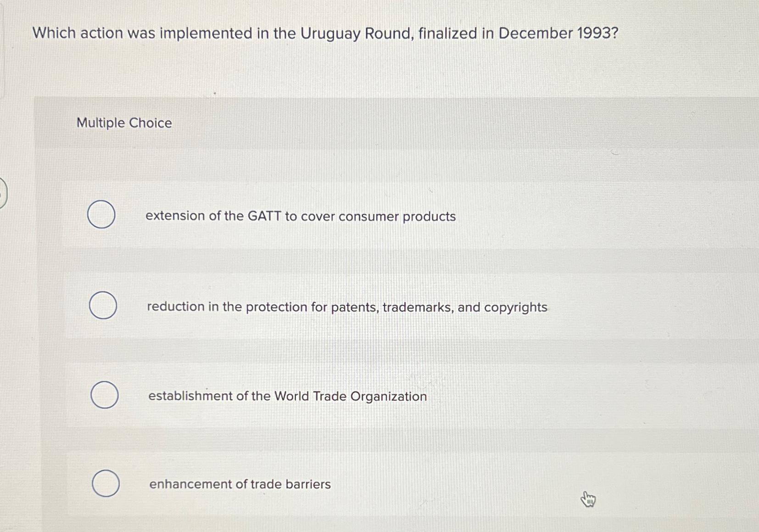This screenshot has height=532, width=759.
Task: Click the answer reducing protection for patents and copyrights
Action: coord(346,307)
